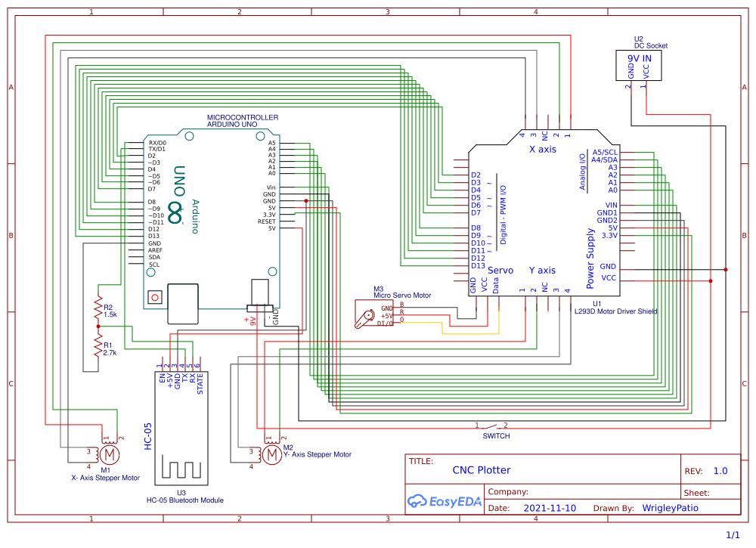Select the M2 Y-Axis Stepper Motor

271,456
